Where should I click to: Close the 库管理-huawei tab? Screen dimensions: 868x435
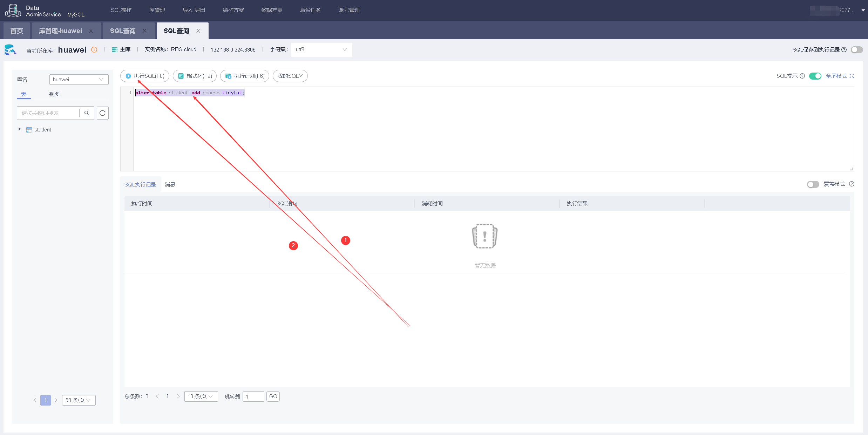91,31
